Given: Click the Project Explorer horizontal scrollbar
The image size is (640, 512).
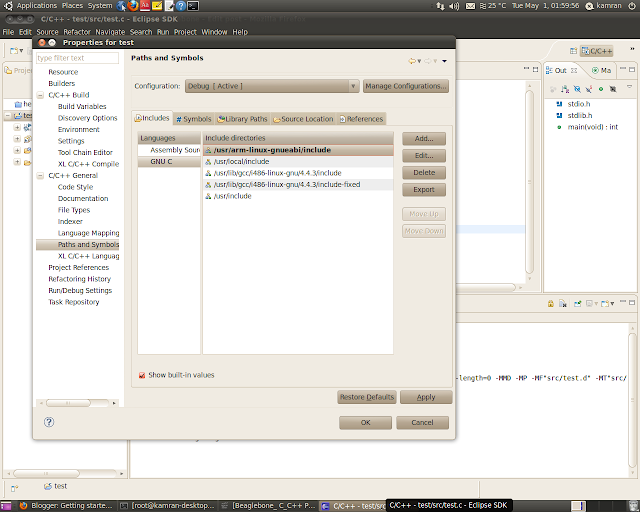Looking at the screenshot, I should click(65, 474).
